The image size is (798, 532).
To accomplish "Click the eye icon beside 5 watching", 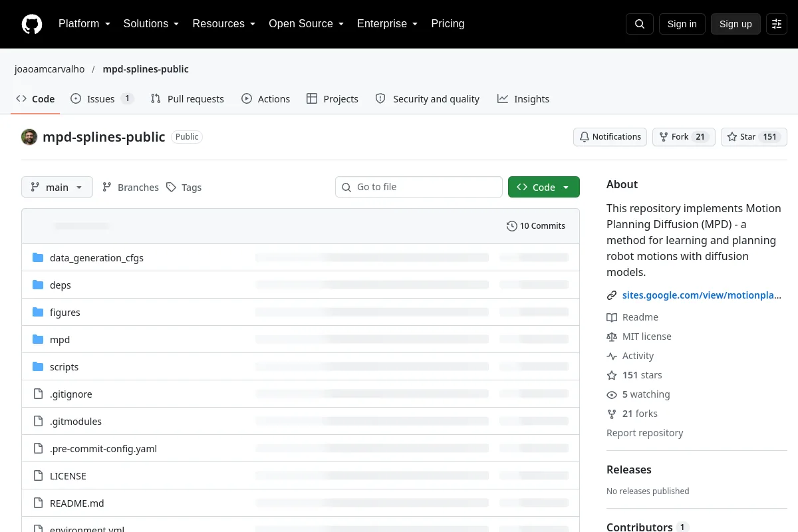I will coord(612,394).
